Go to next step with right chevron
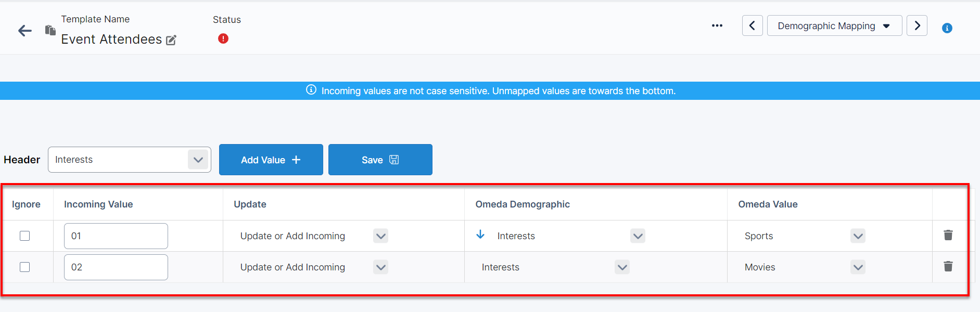 [917, 25]
